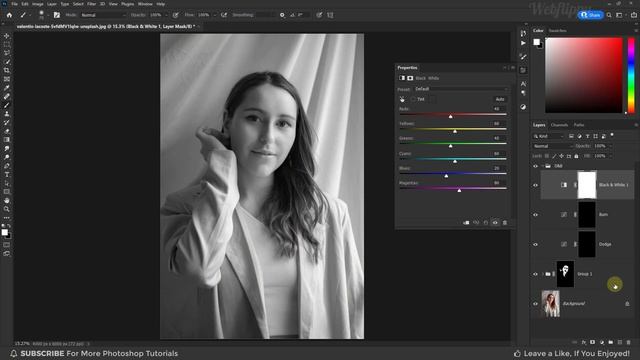The height and width of the screenshot is (360, 640).
Task: Select the Hand tool
Action: click(7, 200)
